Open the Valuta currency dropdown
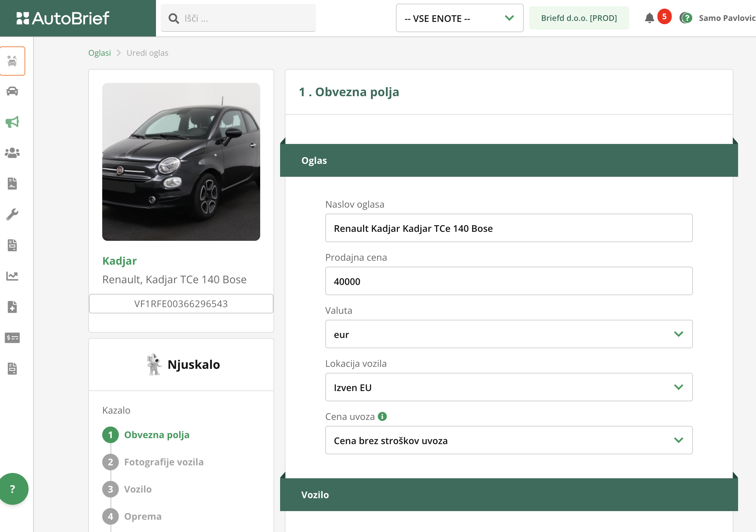Viewport: 756px width, 532px height. point(509,334)
